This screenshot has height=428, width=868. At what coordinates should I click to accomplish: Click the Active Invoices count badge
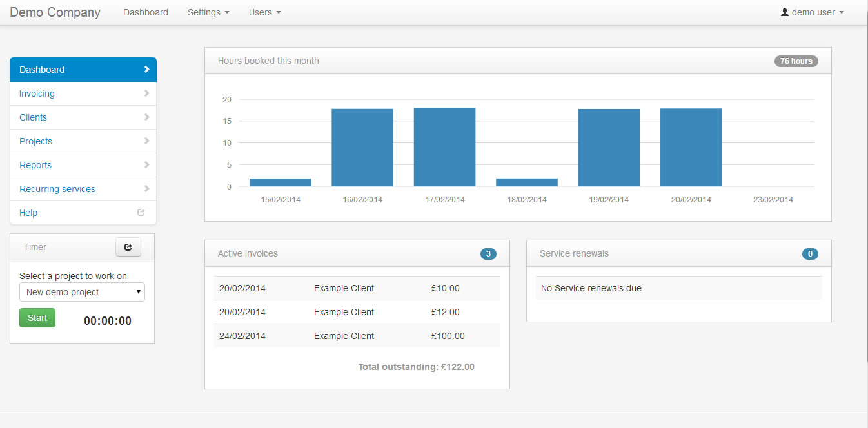pyautogui.click(x=488, y=254)
